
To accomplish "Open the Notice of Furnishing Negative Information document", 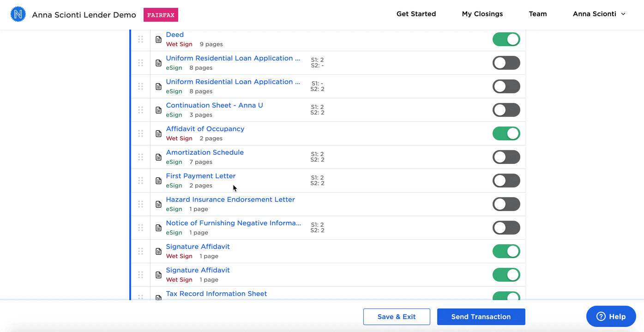I will click(x=233, y=223).
